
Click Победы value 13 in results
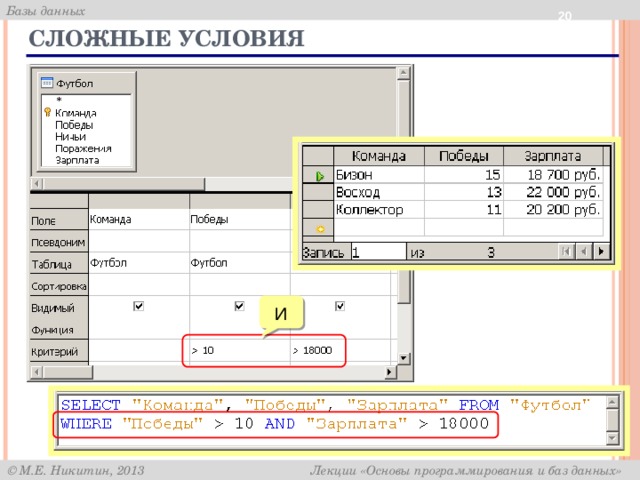(464, 192)
